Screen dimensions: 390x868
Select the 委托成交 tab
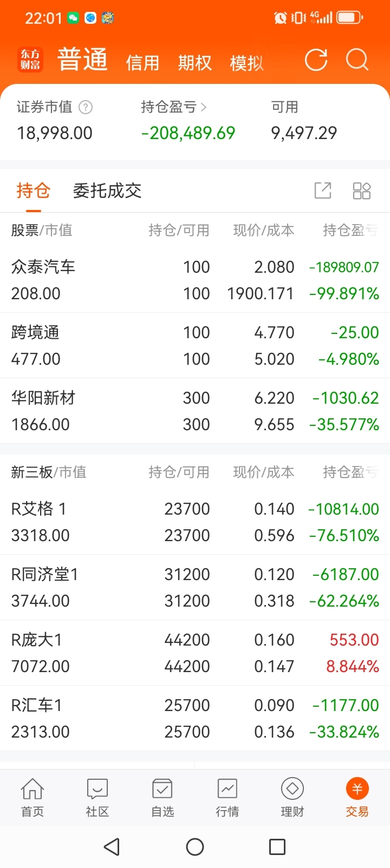(x=107, y=190)
